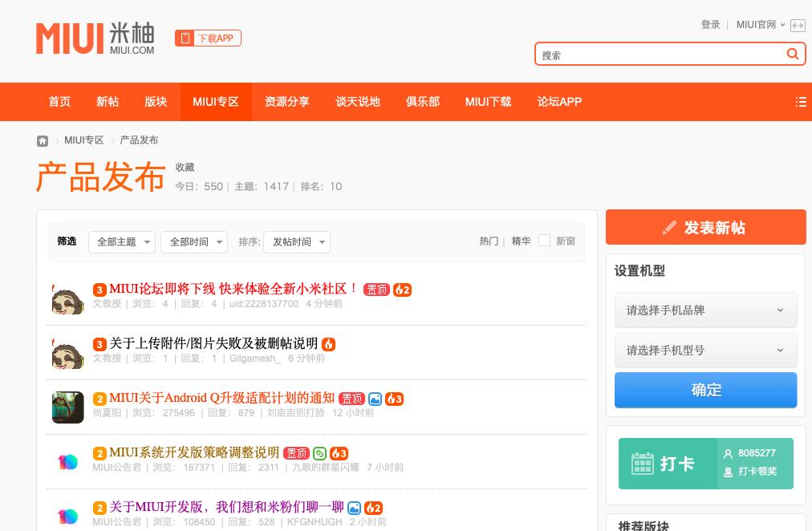Screen dimensions: 812x531
Task: Open the 全部时间 dropdown
Action: tap(193, 242)
